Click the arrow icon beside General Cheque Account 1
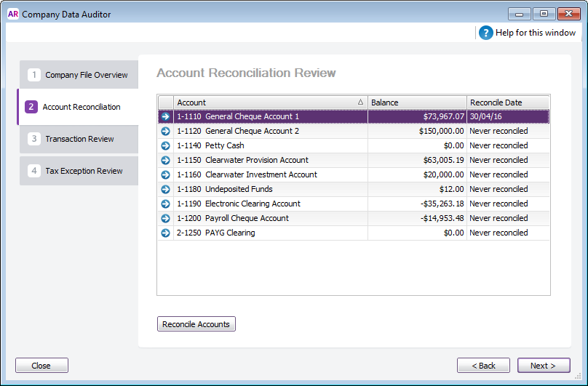Image resolution: width=588 pixels, height=386 pixels. (x=165, y=116)
